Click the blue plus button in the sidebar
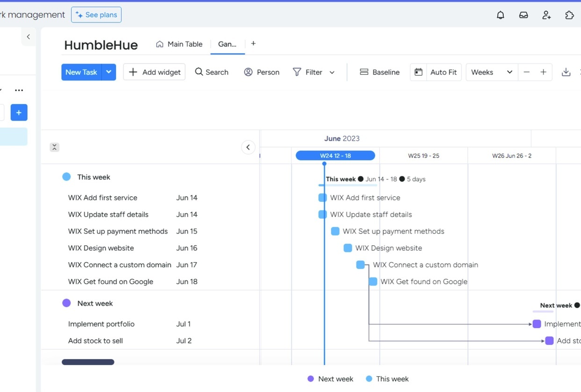The height and width of the screenshot is (392, 581). tap(19, 113)
